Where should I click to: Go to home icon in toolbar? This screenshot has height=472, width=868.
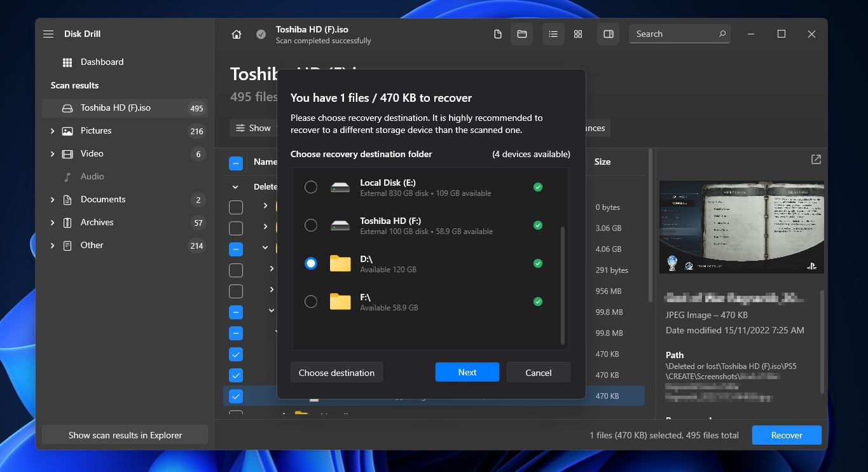[x=237, y=34]
